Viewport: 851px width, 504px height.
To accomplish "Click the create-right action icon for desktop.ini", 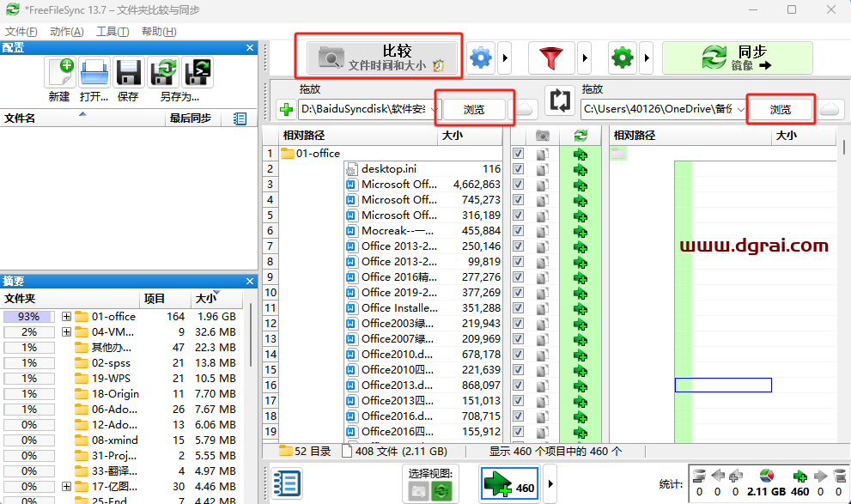I will pyautogui.click(x=581, y=170).
